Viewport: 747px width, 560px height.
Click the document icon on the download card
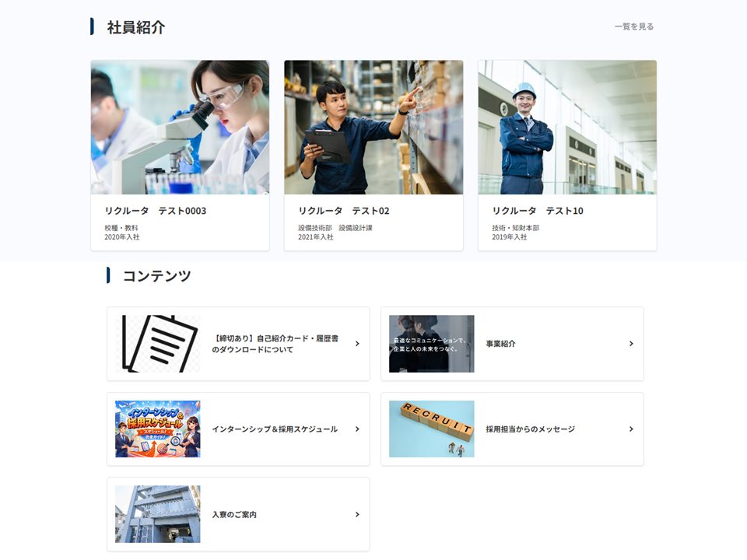pyautogui.click(x=158, y=343)
